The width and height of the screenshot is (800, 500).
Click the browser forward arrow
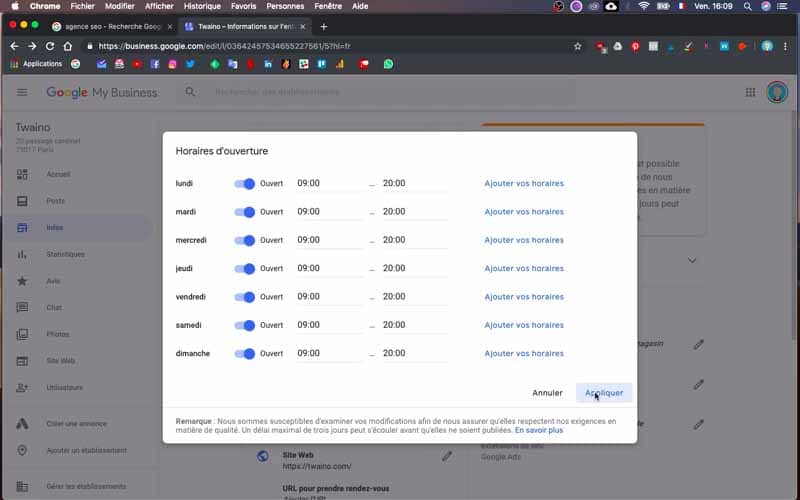pos(32,46)
